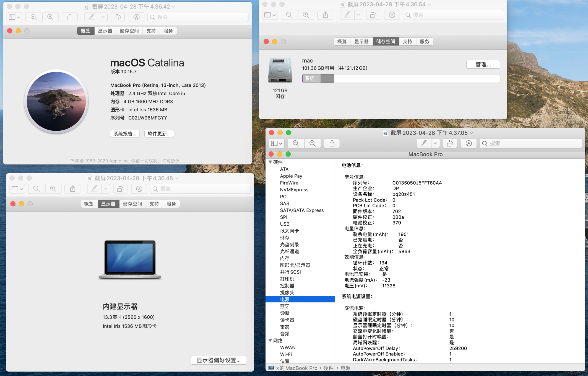The height and width of the screenshot is (376, 588).
Task: Show markup toolbar in 4.36.54 window
Action: coord(392,15)
